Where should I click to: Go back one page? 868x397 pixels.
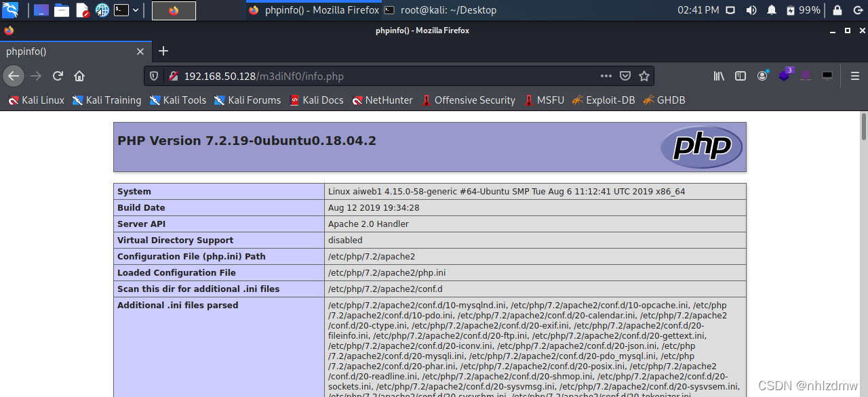pyautogui.click(x=14, y=76)
